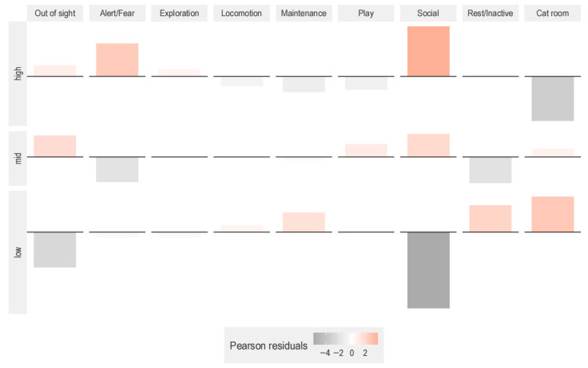Select the low row strip label
588x368 pixels.
[x=18, y=252]
